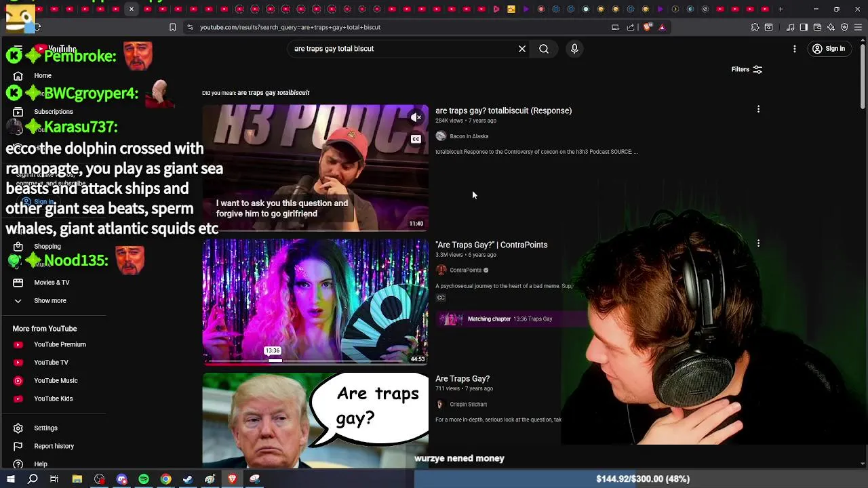Open Windows Start menu
This screenshot has width=868, height=488.
(x=11, y=479)
